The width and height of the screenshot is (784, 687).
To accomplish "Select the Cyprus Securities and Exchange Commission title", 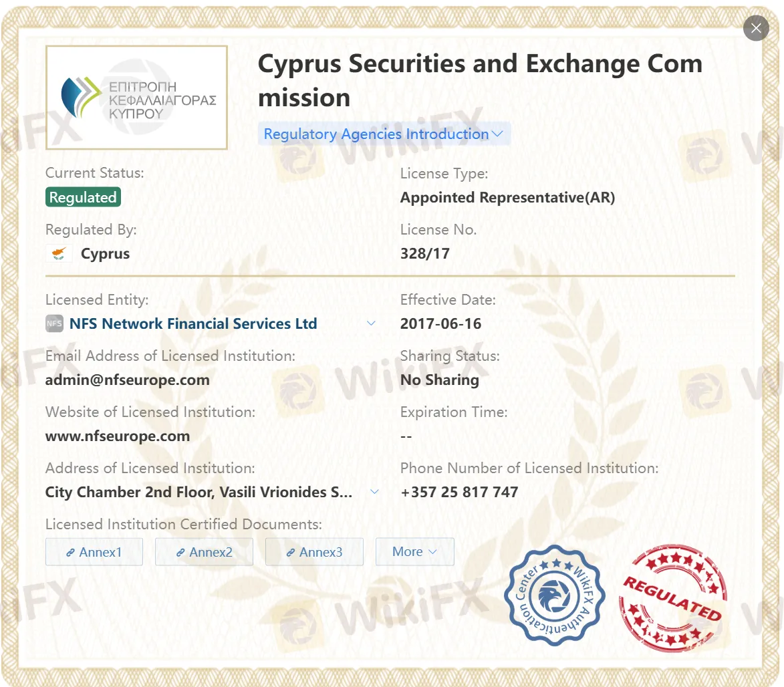I will click(x=480, y=80).
